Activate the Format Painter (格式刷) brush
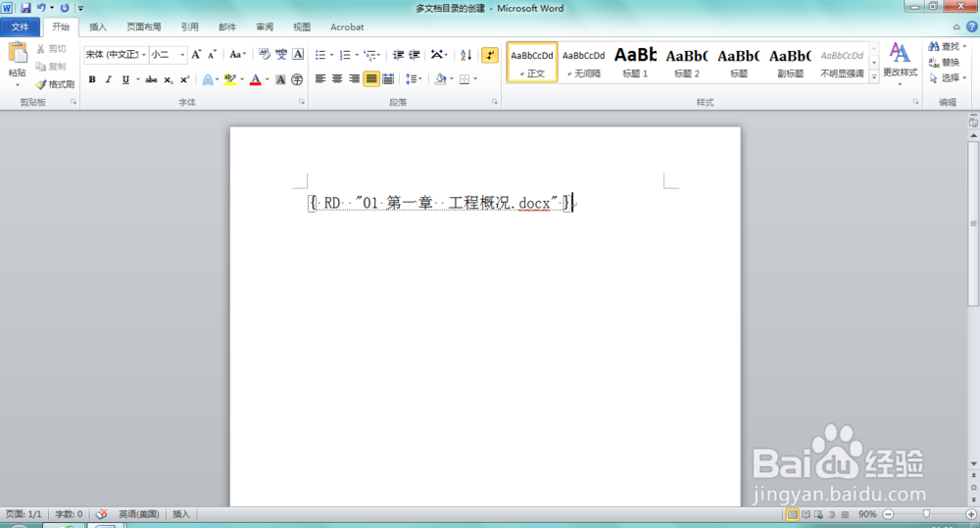The image size is (980, 528). click(55, 83)
